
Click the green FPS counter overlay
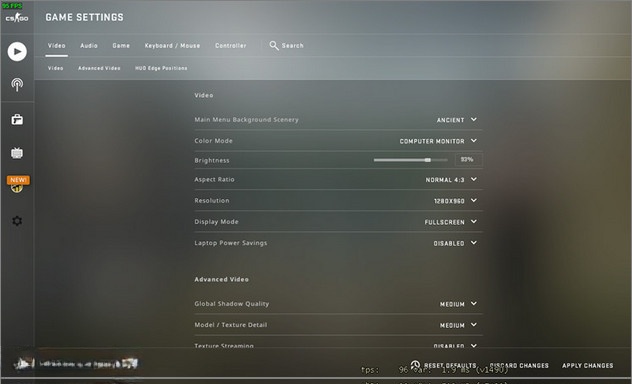(12, 6)
